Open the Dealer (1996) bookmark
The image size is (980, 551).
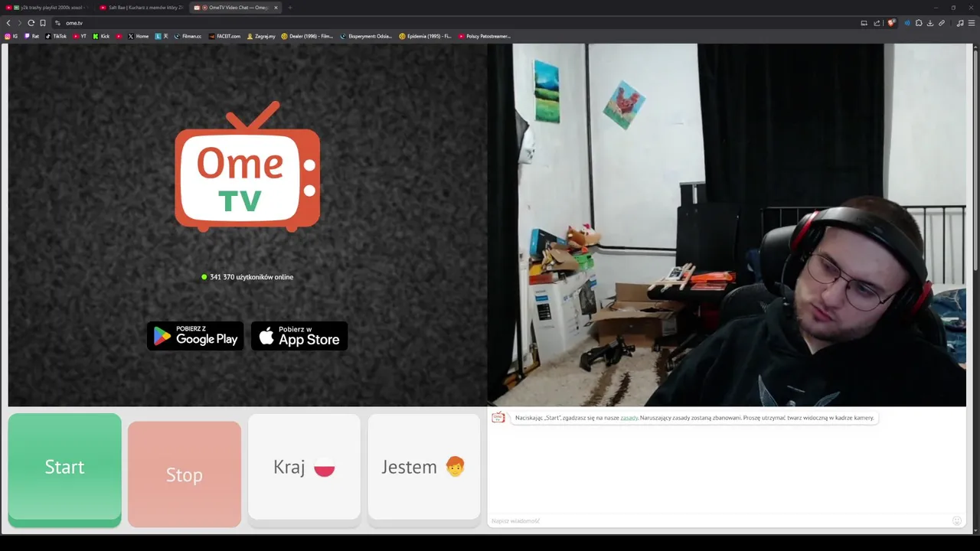(x=307, y=36)
